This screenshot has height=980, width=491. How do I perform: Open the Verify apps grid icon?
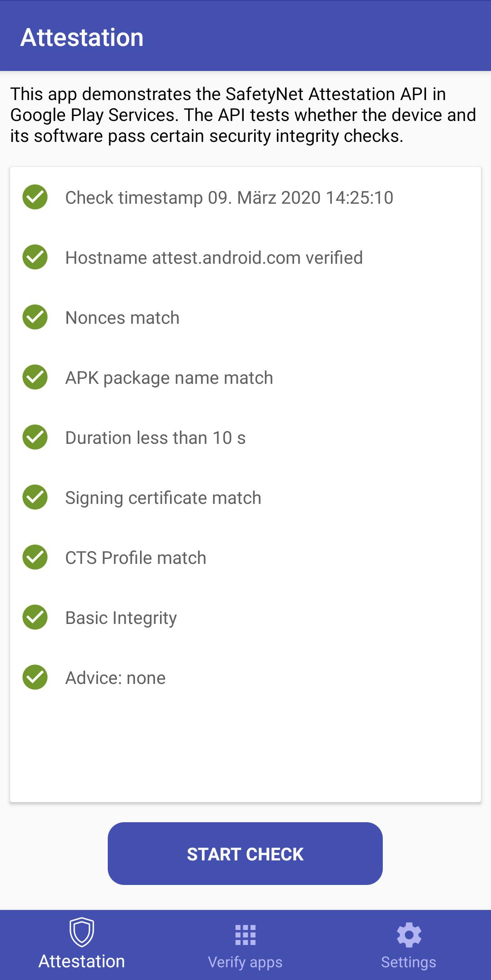[x=245, y=935]
